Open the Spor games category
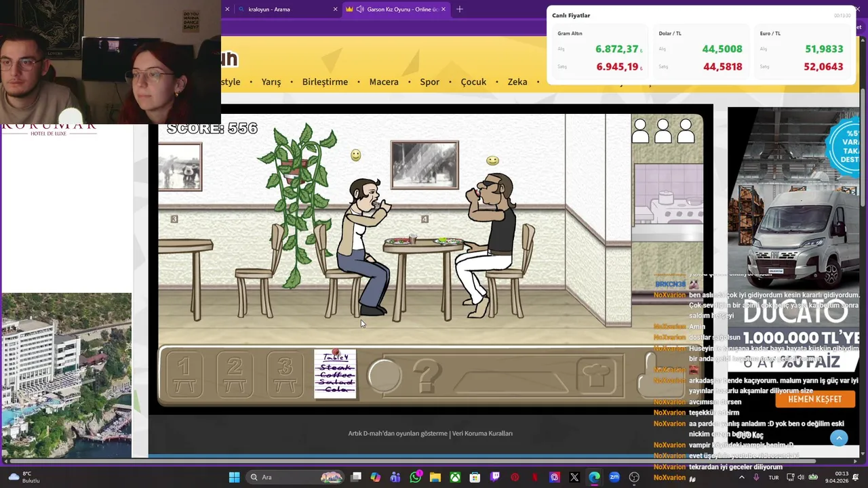Image resolution: width=868 pixels, height=488 pixels. 430,82
